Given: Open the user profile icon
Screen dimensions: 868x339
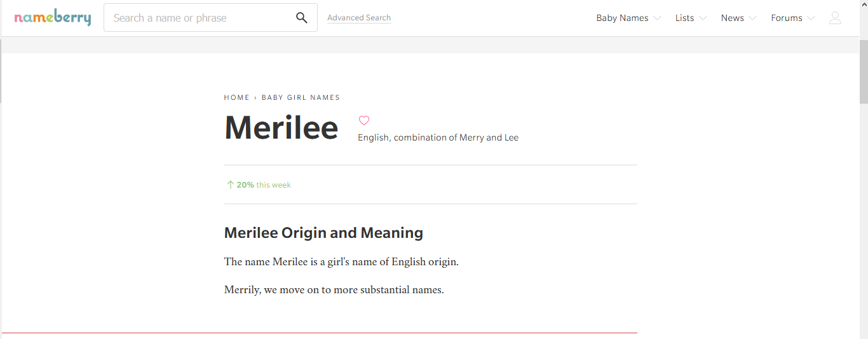Looking at the screenshot, I should click(835, 18).
